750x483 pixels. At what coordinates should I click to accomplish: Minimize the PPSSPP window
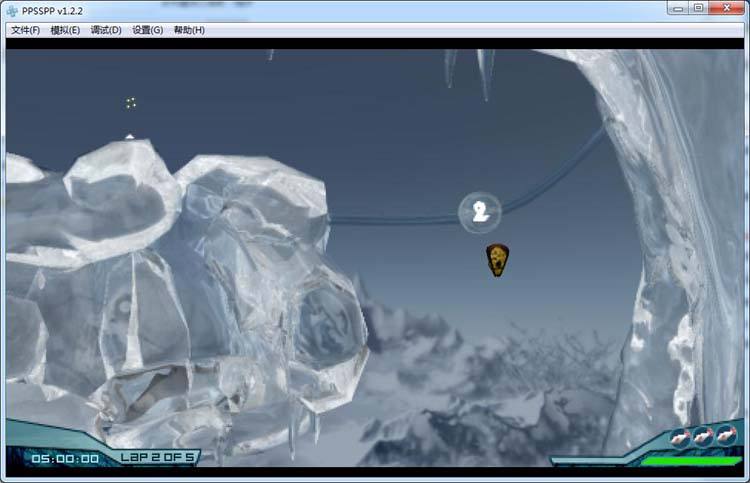678,8
